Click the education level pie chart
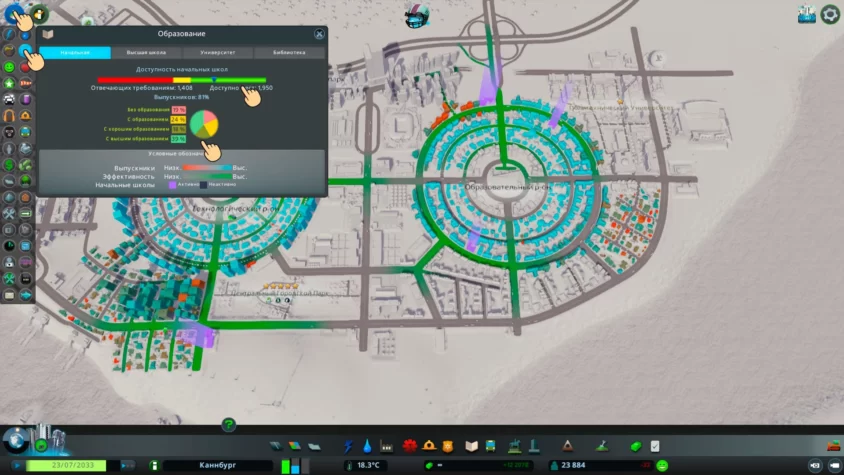 204,124
